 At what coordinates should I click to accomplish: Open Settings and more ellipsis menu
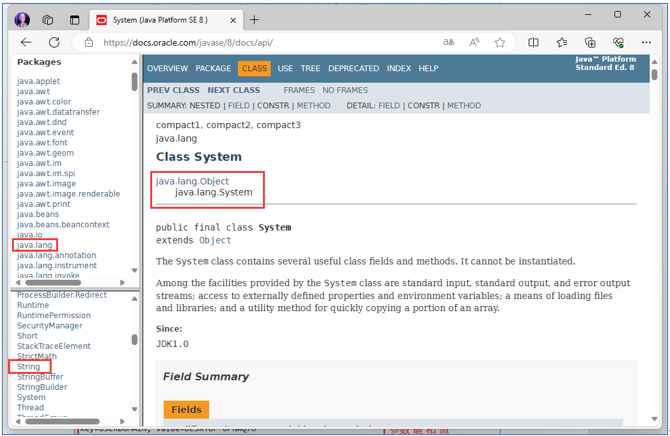(646, 42)
